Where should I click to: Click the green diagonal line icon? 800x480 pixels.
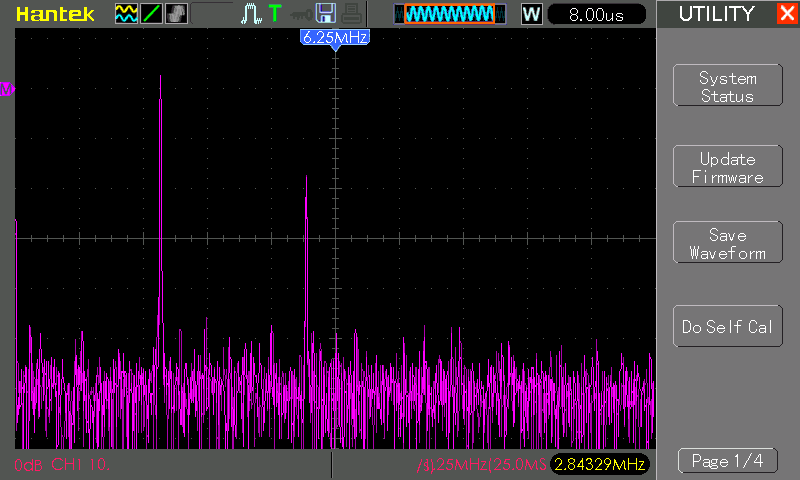point(151,14)
